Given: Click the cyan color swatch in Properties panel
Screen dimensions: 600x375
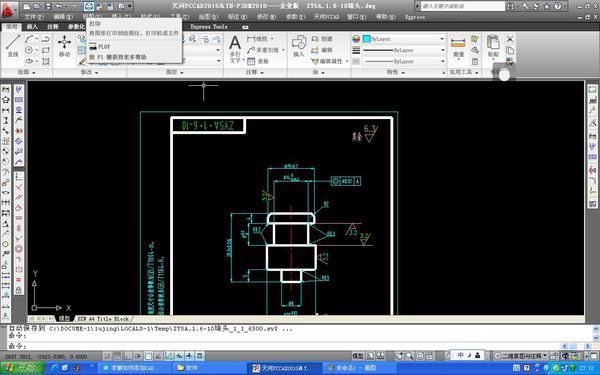Looking at the screenshot, I should (x=366, y=39).
